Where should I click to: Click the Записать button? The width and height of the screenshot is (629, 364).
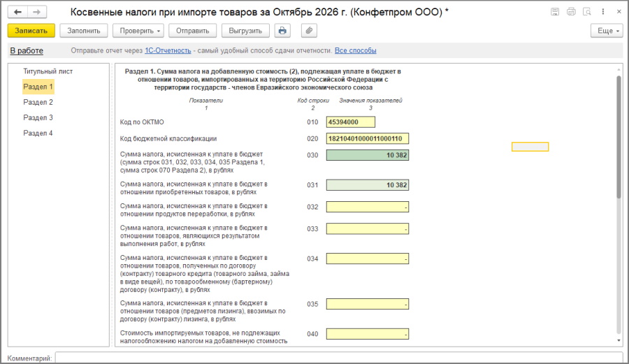pos(31,31)
